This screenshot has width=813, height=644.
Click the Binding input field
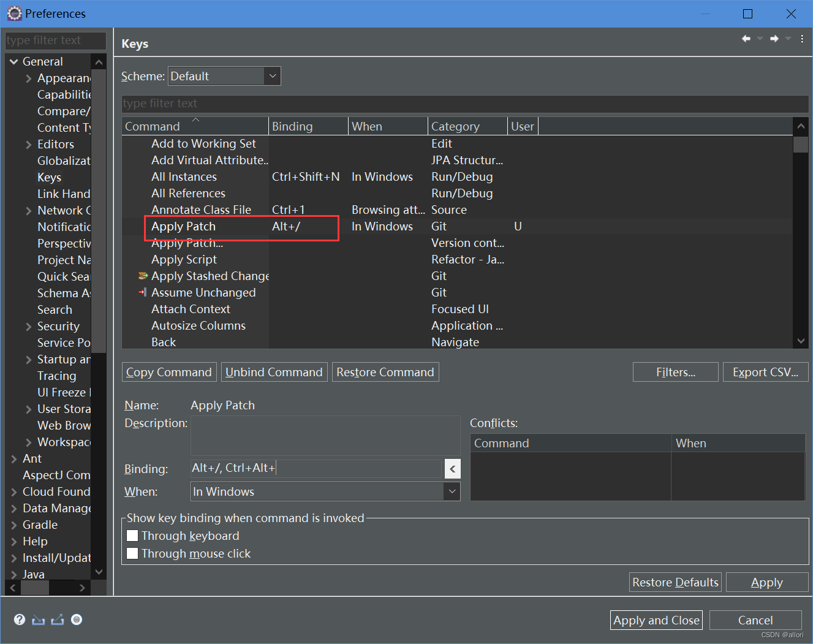click(x=319, y=468)
